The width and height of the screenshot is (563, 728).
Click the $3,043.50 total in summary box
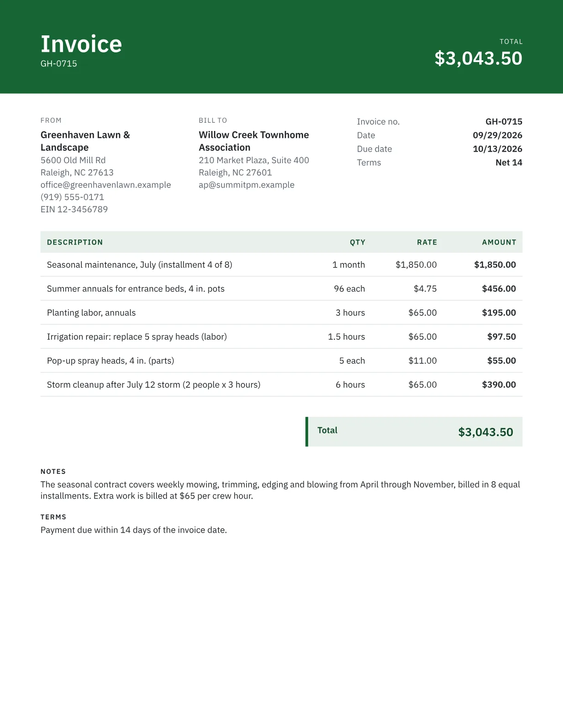click(x=486, y=432)
